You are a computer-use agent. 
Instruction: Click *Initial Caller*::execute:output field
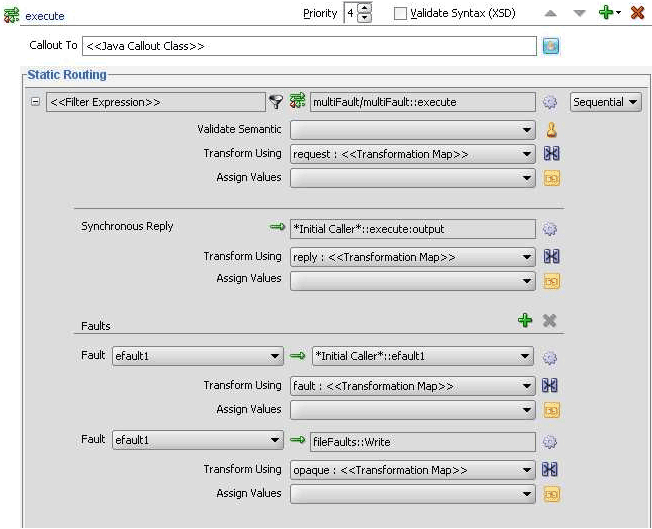coord(412,229)
